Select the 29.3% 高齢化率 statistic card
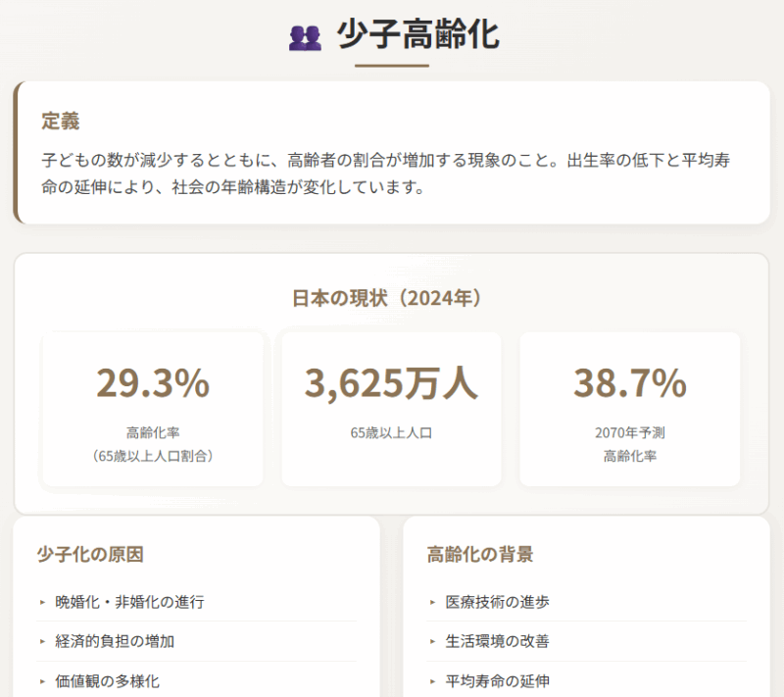Screen dimensions: 784x697 click(152, 408)
